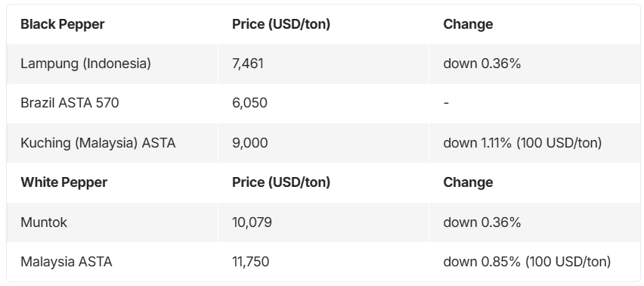Image resolution: width=644 pixels, height=286 pixels.
Task: Click the dash in Brazil change cell
Action: point(446,103)
